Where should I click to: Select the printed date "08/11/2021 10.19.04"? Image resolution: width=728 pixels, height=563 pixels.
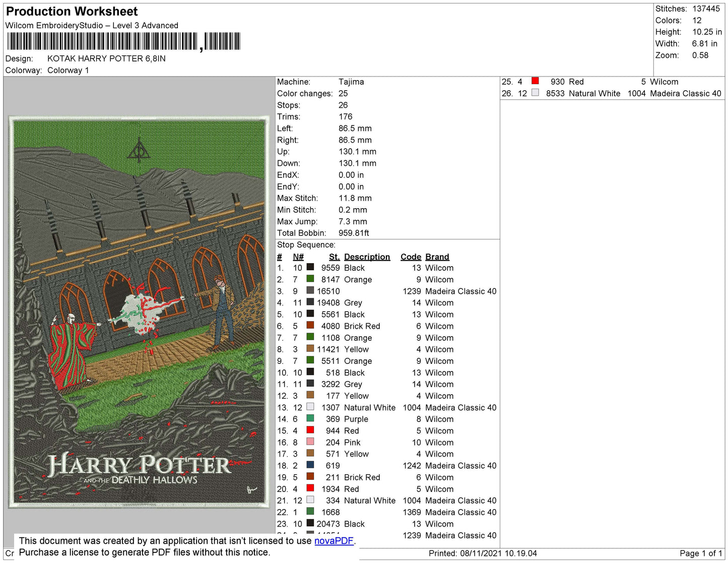[x=498, y=553]
